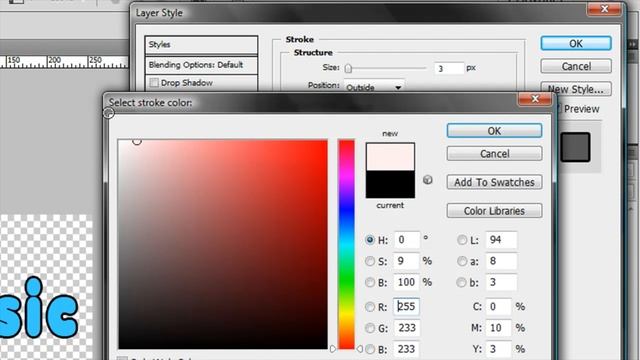Screen dimensions: 640x360
Task: Click the Lab b field showing 3
Action: (x=501, y=282)
